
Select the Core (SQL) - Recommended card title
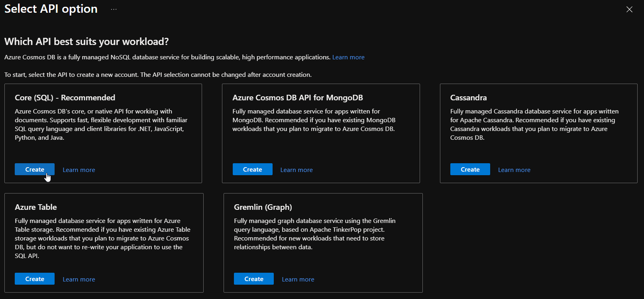click(x=65, y=98)
